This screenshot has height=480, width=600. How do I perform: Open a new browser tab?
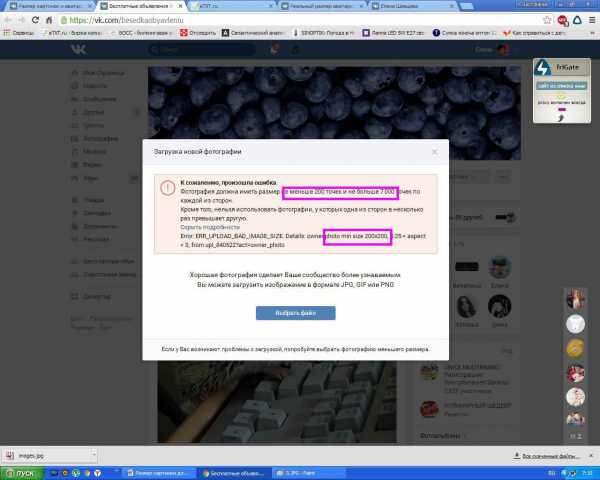(466, 6)
